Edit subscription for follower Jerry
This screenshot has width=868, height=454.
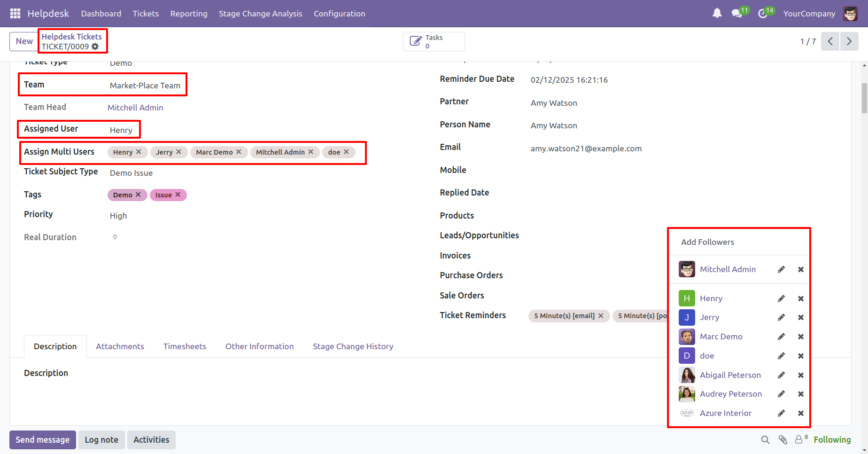coord(781,317)
